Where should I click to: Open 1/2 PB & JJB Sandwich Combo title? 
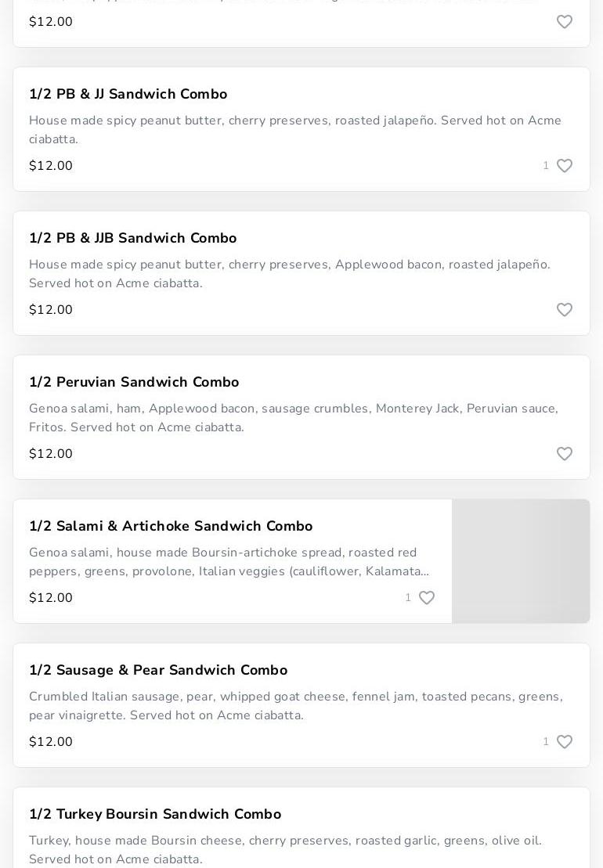coord(132,238)
